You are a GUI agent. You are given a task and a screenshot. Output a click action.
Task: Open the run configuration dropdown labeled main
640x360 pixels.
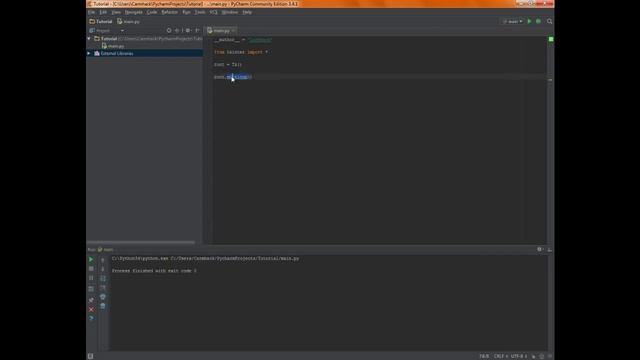513,21
